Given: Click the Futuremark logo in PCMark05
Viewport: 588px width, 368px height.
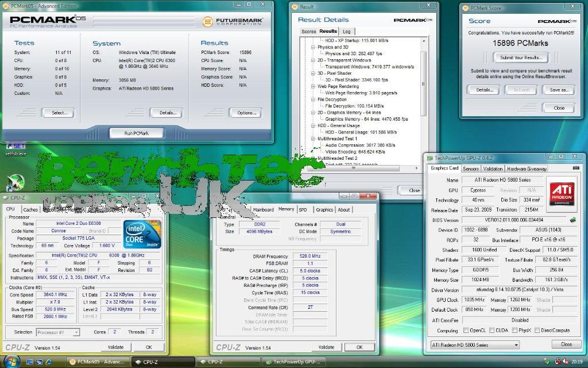Looking at the screenshot, I should tap(233, 21).
